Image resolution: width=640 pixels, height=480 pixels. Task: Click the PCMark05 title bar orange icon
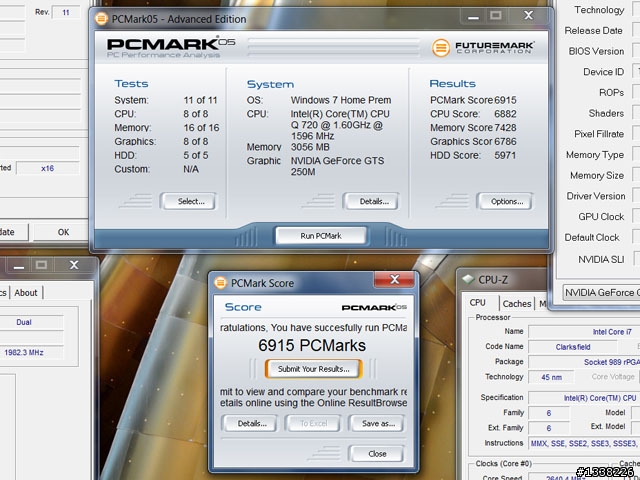101,19
